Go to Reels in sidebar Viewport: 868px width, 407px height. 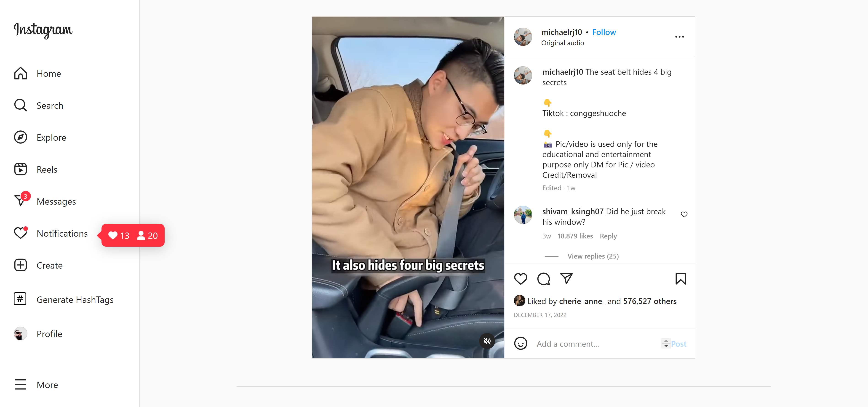pyautogui.click(x=36, y=169)
